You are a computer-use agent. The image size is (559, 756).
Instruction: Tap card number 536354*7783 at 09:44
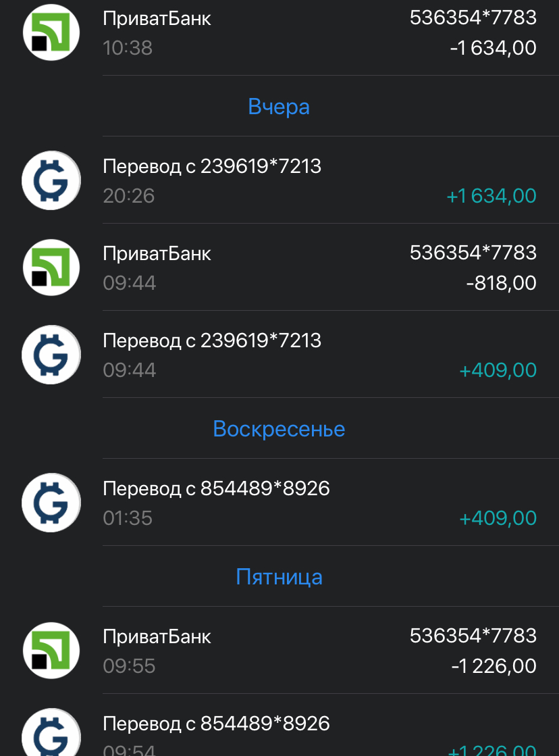pyautogui.click(x=473, y=253)
